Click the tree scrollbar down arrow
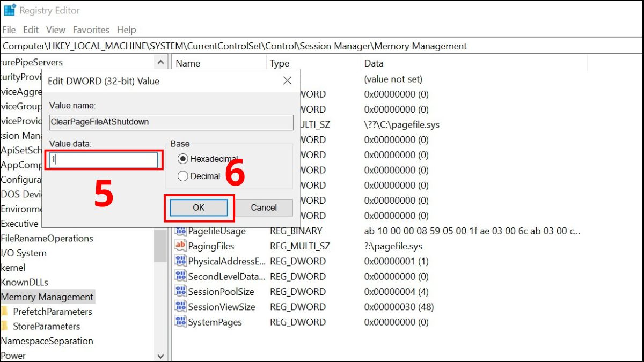This screenshot has width=644, height=362. point(160,356)
